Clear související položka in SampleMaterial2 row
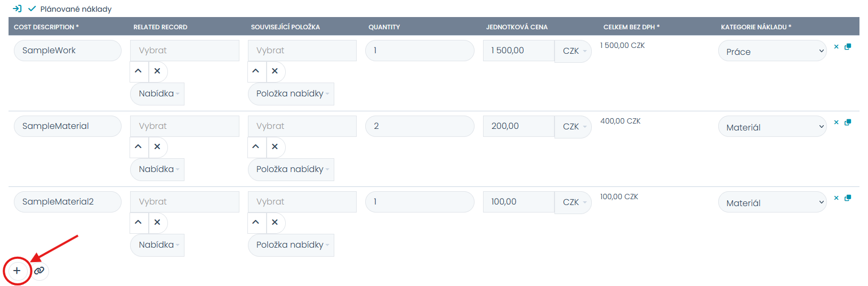This screenshot has width=868, height=286. coord(275,222)
